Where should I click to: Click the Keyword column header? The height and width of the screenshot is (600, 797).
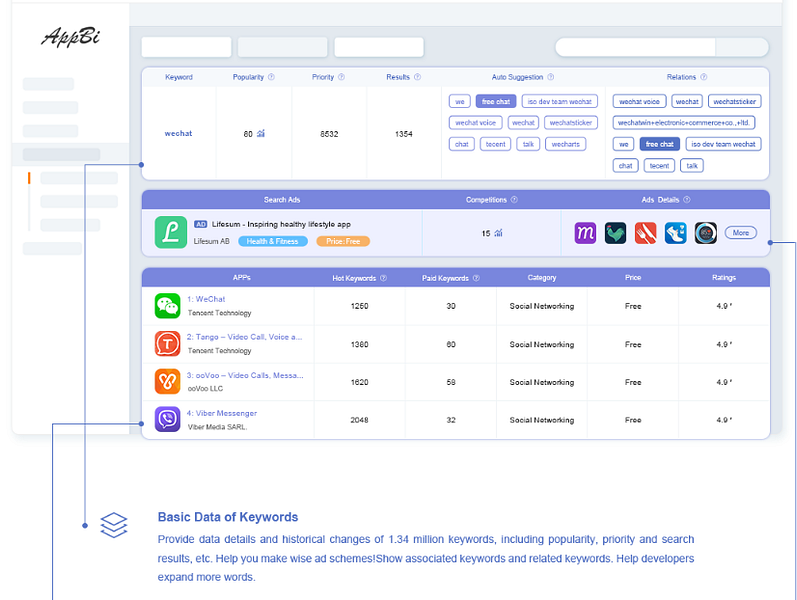pos(179,77)
